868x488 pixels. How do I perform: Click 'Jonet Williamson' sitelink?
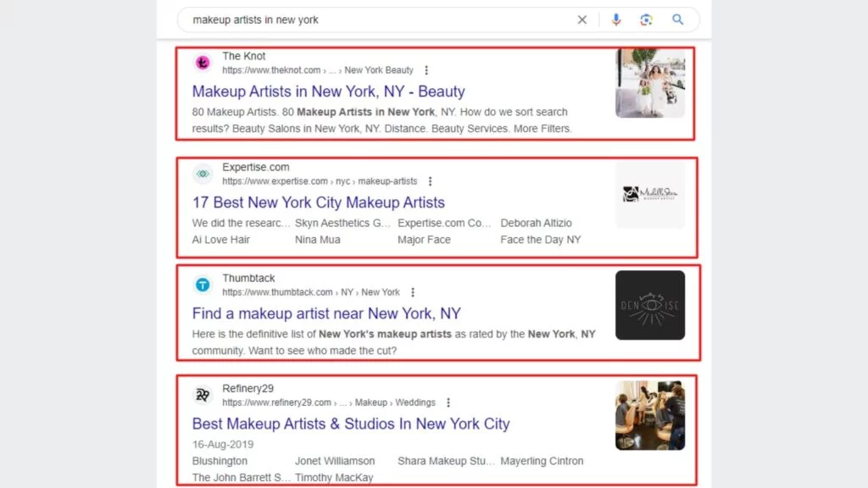click(x=335, y=461)
